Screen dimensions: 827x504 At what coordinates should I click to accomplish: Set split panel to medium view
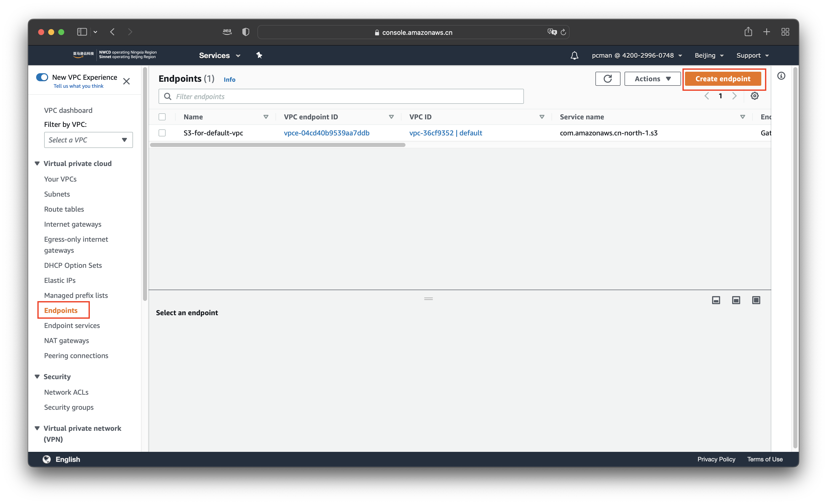coord(736,300)
